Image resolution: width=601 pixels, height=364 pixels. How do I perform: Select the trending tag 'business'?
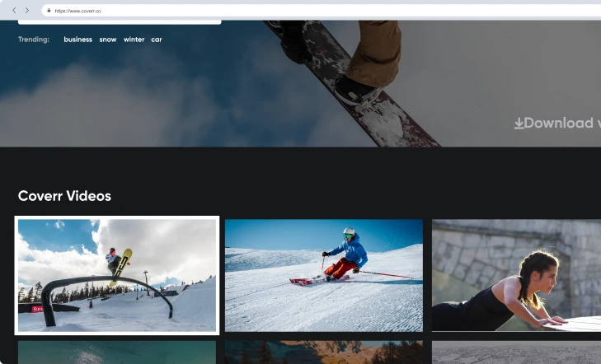pos(77,40)
